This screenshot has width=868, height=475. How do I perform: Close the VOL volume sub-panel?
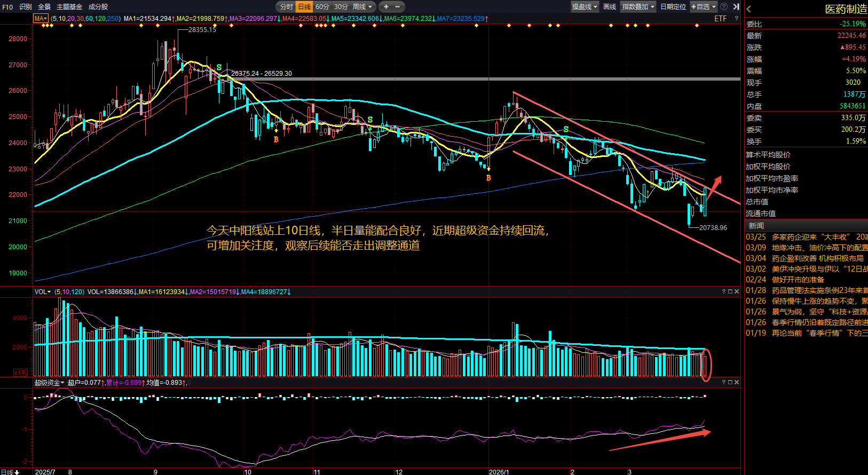[737, 292]
